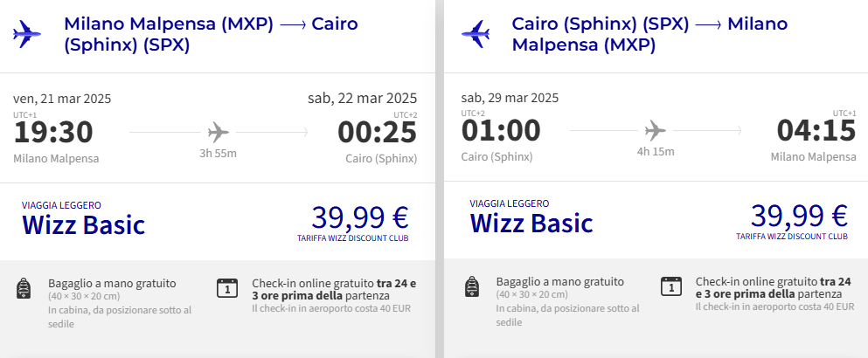Image resolution: width=868 pixels, height=358 pixels.
Task: Click the calendar check-in icon in outbound card
Action: 227,288
